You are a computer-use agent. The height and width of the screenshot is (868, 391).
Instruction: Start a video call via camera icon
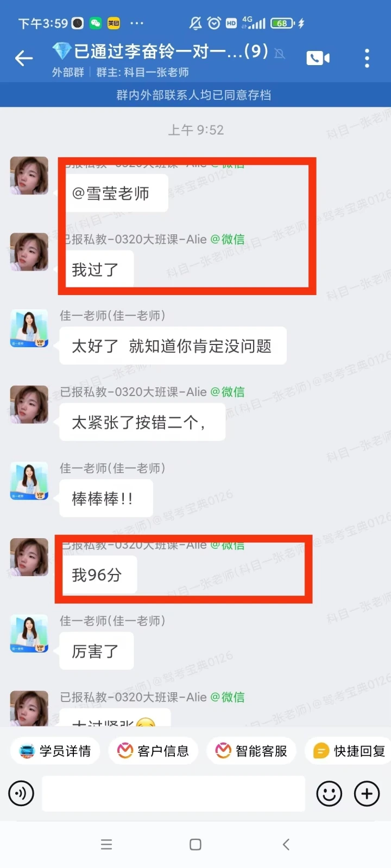tap(318, 58)
